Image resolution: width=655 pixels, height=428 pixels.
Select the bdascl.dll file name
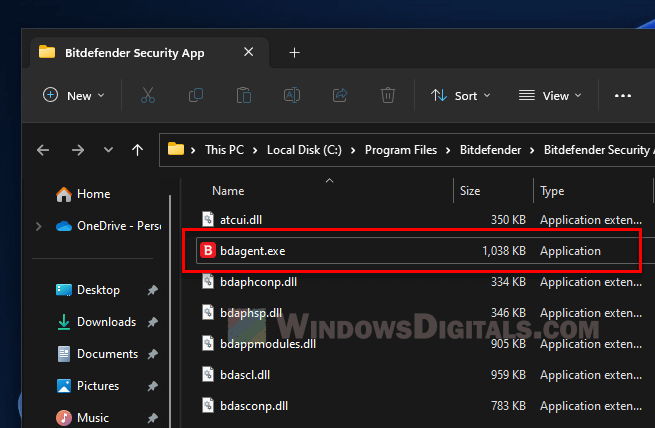pyautogui.click(x=245, y=375)
